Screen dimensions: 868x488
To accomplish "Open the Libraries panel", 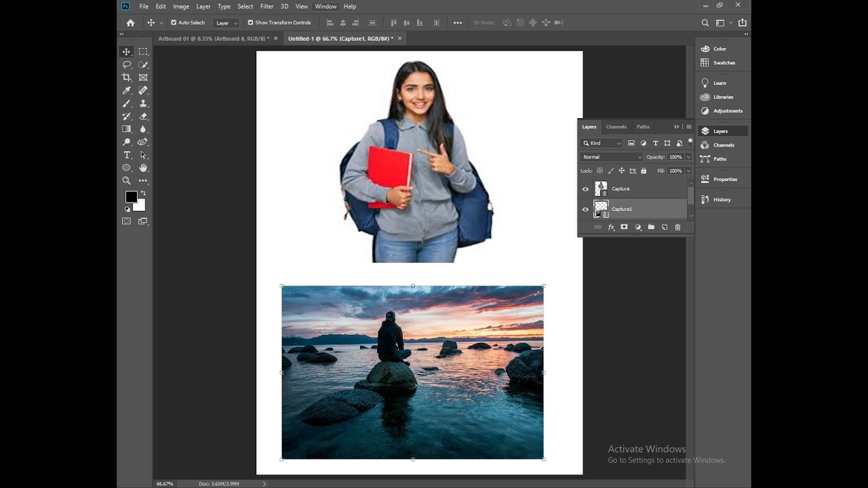I will click(x=723, y=97).
